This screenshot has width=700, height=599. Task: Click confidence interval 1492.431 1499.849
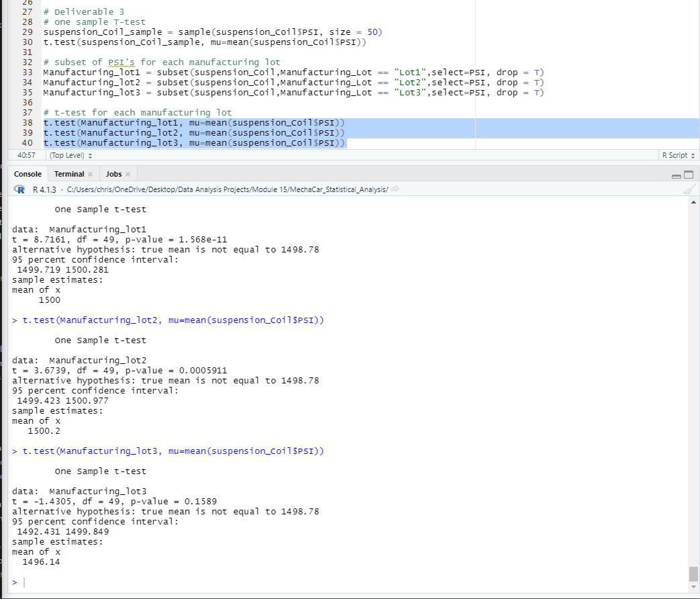62,532
